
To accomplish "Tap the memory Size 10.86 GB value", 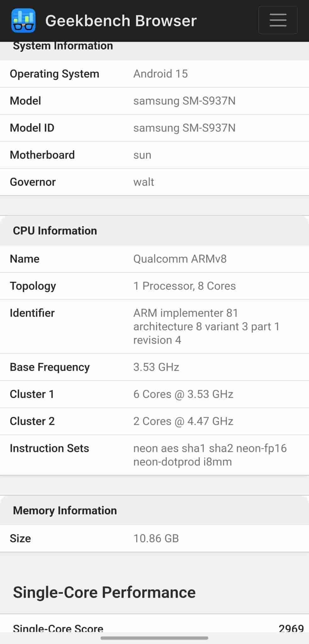I will 156,538.
